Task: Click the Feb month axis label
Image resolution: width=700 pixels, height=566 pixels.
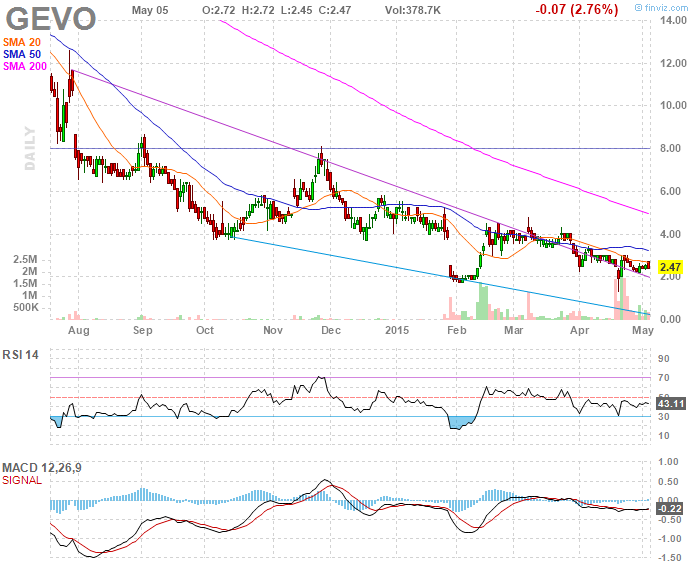Action: click(x=457, y=330)
